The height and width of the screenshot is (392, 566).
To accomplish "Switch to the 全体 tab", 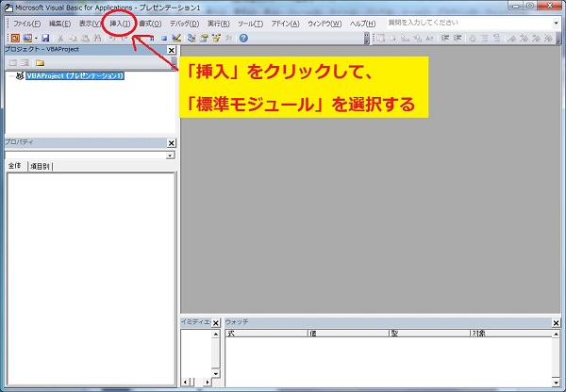I will coord(14,166).
